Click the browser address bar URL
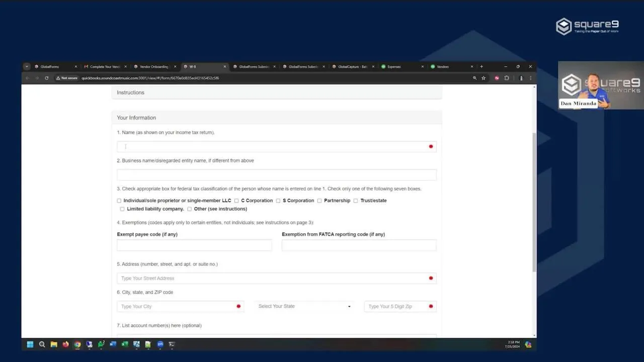644x362 pixels. [x=150, y=78]
